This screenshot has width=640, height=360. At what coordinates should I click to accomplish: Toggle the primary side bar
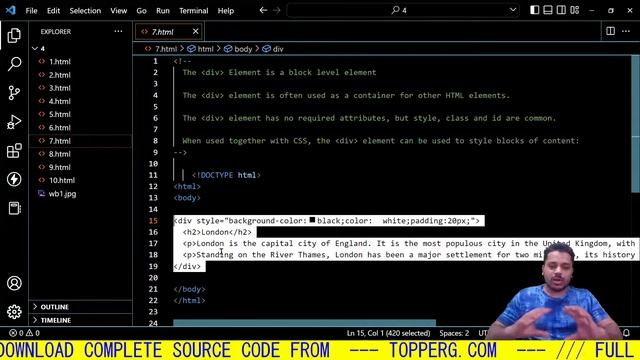(535, 10)
